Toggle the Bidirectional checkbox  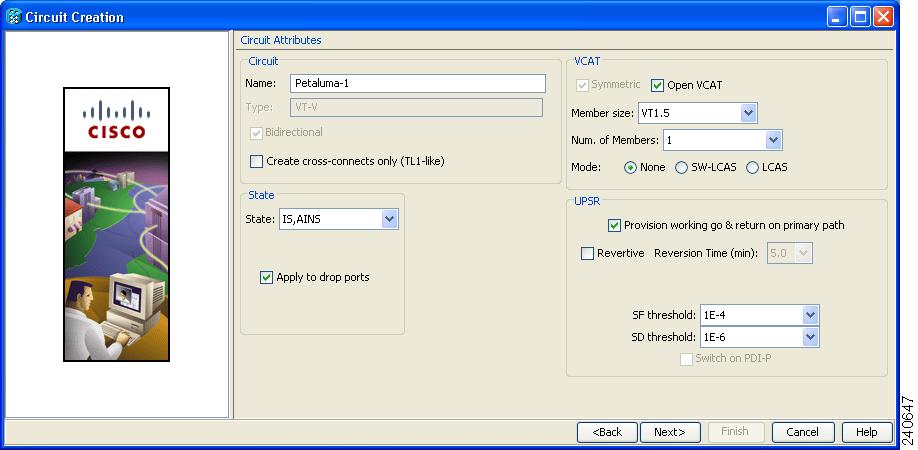point(256,133)
